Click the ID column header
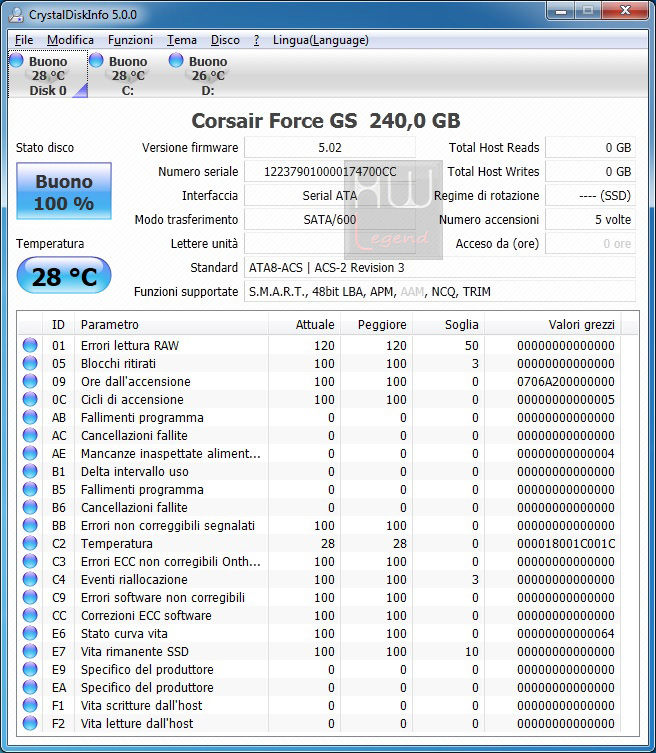 click(58, 325)
